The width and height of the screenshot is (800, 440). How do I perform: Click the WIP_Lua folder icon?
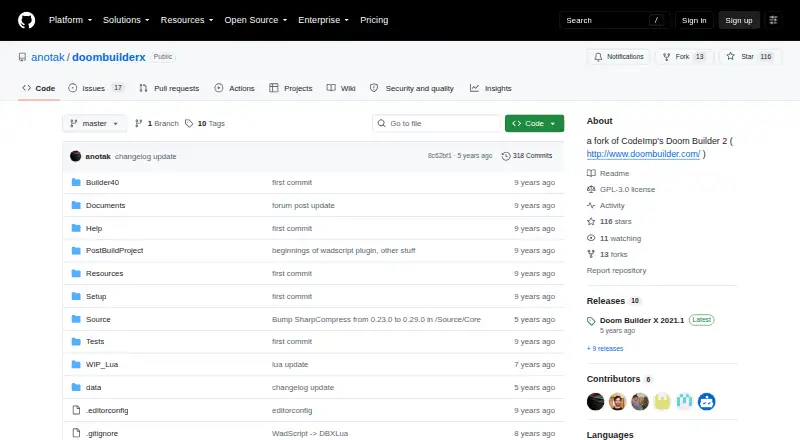(x=76, y=364)
